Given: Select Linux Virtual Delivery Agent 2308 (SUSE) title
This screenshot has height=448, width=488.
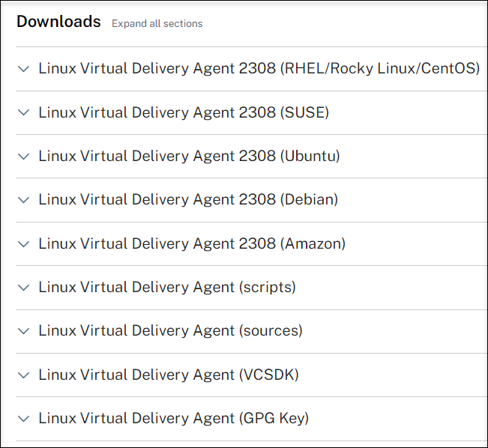Looking at the screenshot, I should (184, 112).
